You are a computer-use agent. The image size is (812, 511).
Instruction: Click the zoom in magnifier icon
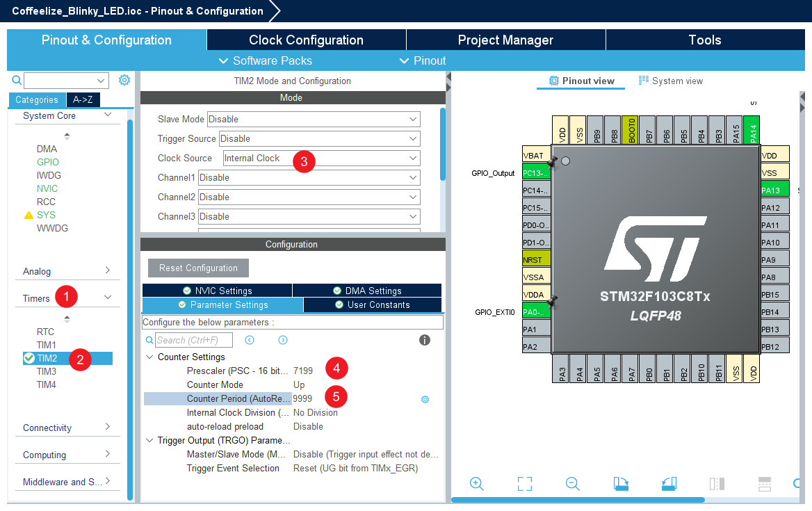[477, 484]
